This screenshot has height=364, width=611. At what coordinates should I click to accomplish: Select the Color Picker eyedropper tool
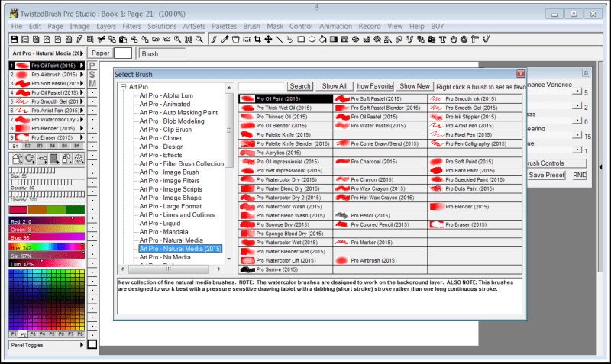[225, 39]
